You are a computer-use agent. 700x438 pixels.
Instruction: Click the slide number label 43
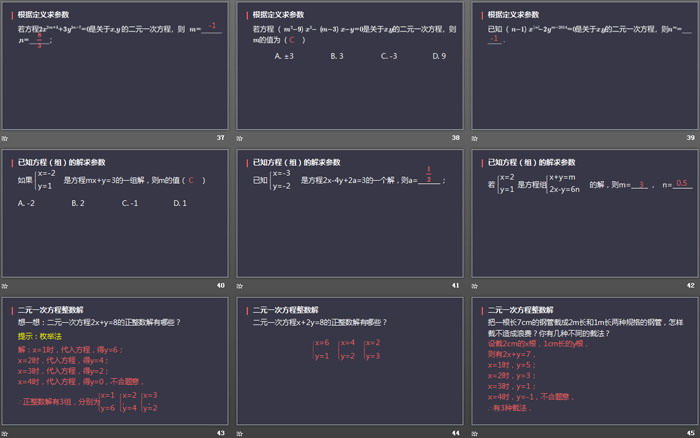tap(221, 433)
